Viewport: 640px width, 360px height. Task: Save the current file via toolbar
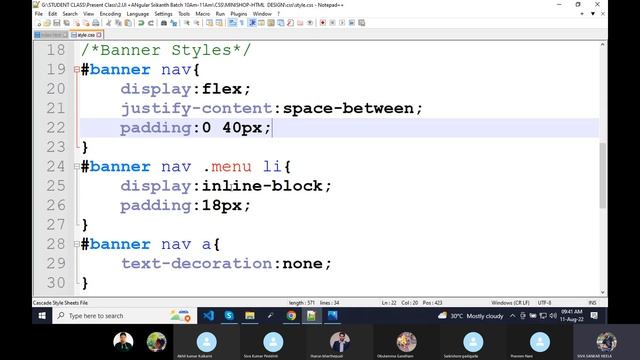pos(57,23)
